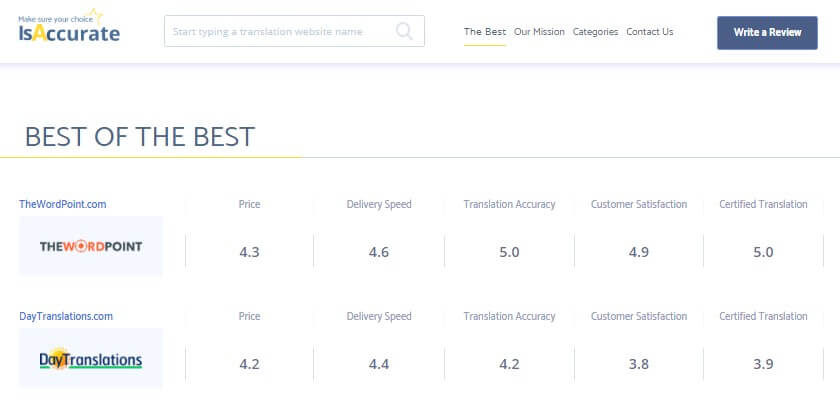Select TheWordPoint Customer Satisfaction score 4.9

tap(639, 252)
